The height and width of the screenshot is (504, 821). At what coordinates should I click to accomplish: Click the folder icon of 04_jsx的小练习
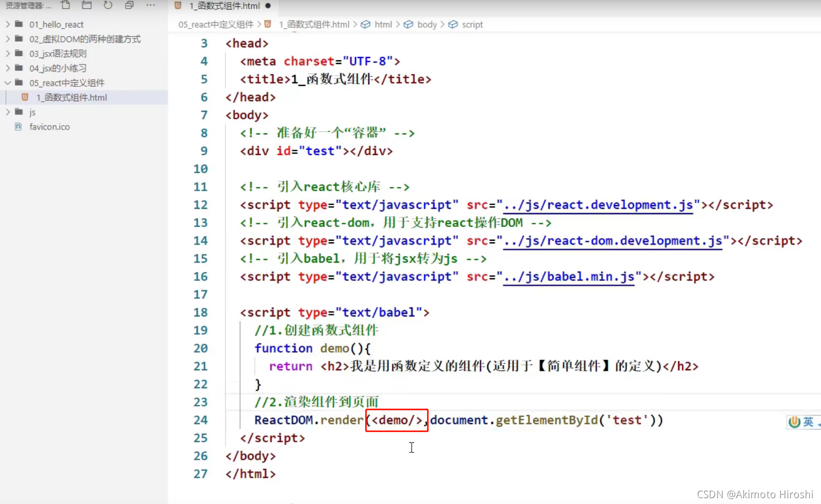19,68
